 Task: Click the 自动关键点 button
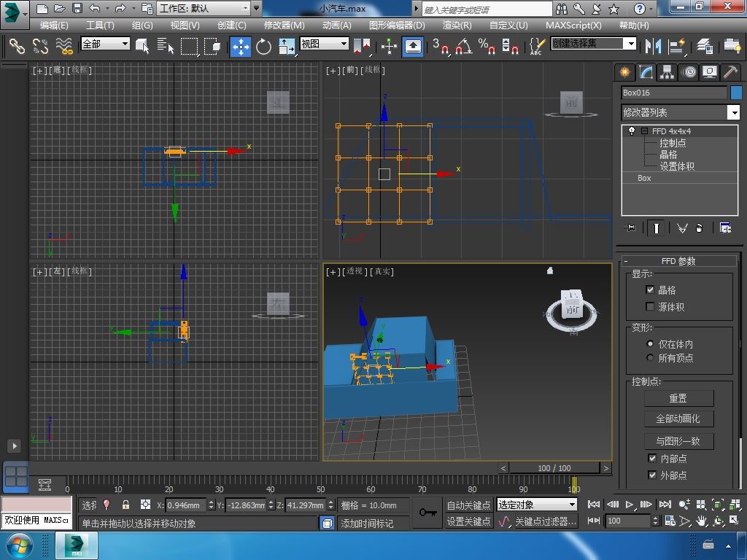pyautogui.click(x=468, y=505)
